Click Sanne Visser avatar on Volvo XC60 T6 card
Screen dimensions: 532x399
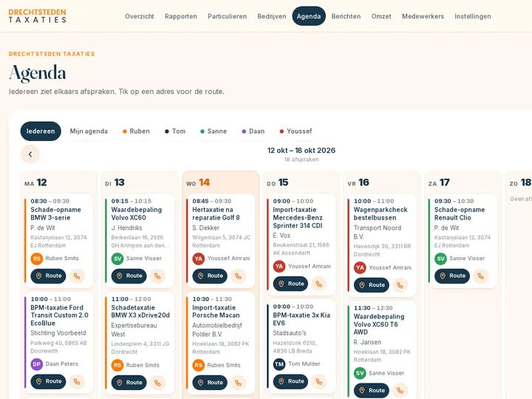(x=360, y=373)
